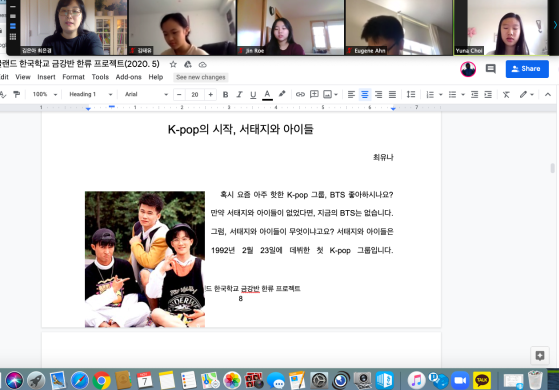Open line spacing options icon
Viewport: 559px width, 390px height.
pyautogui.click(x=411, y=94)
